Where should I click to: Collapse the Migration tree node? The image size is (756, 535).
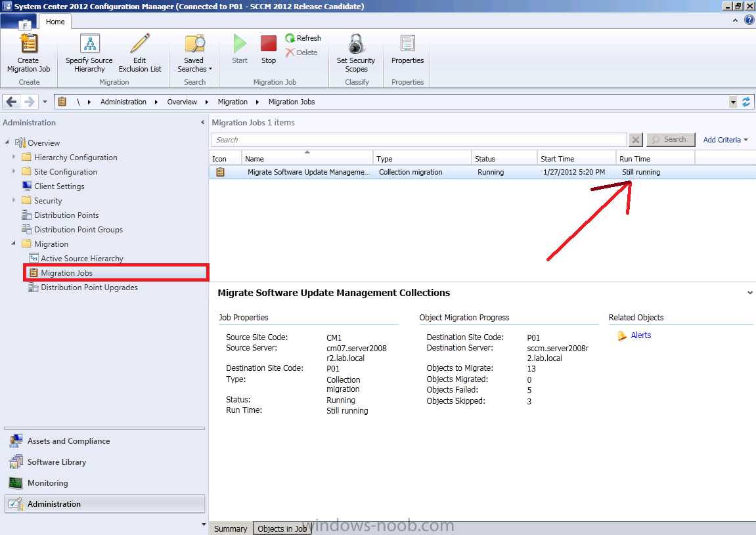(x=14, y=244)
